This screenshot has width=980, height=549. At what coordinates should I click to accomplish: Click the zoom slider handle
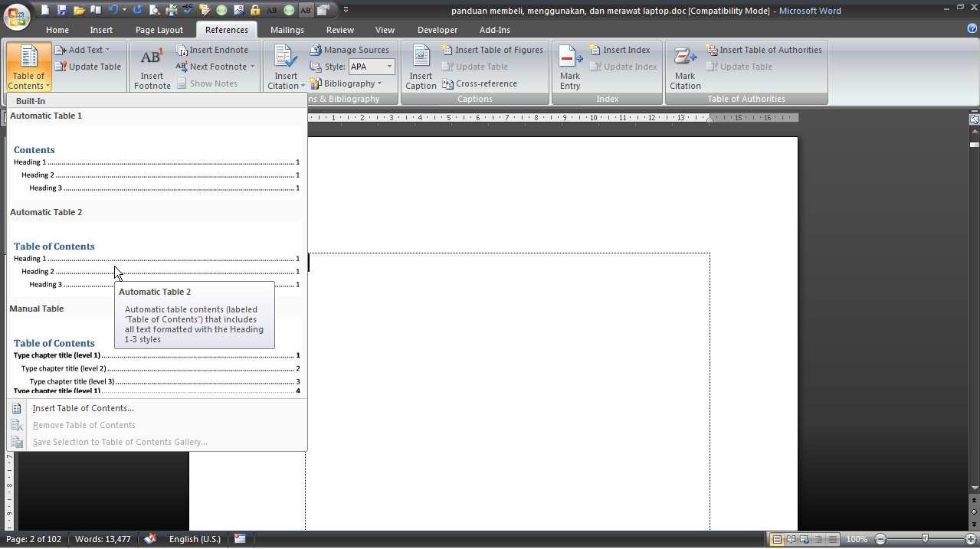925,539
